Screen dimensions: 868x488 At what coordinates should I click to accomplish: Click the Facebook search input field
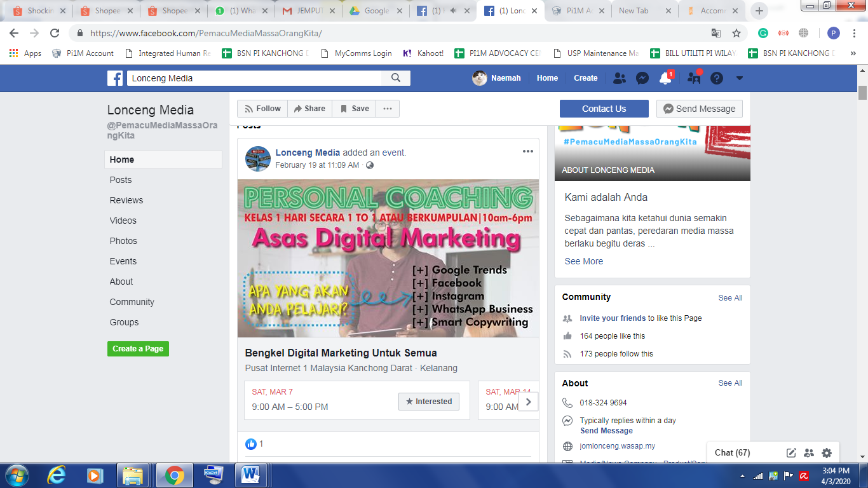[254, 78]
